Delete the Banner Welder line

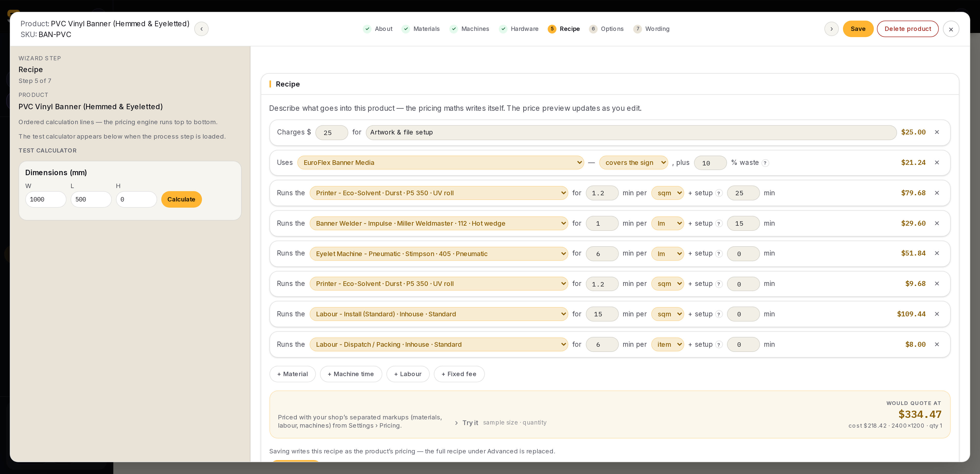click(937, 223)
